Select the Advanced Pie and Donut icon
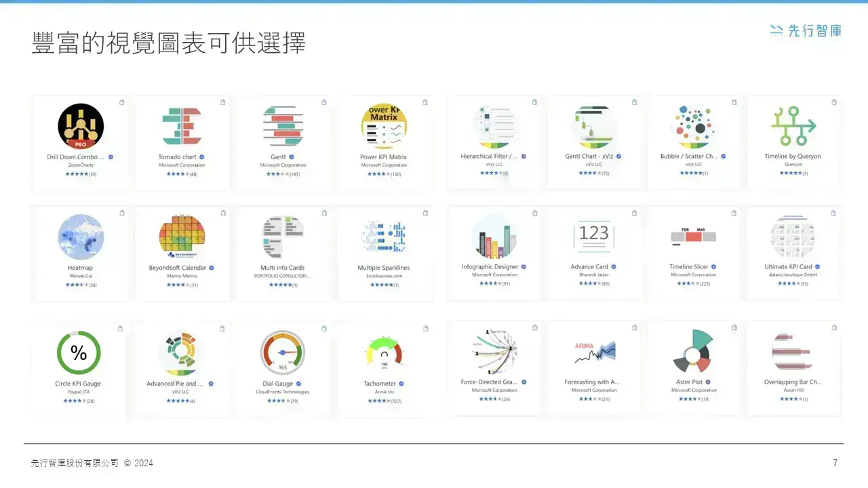Image resolution: width=868 pixels, height=488 pixels. [181, 353]
